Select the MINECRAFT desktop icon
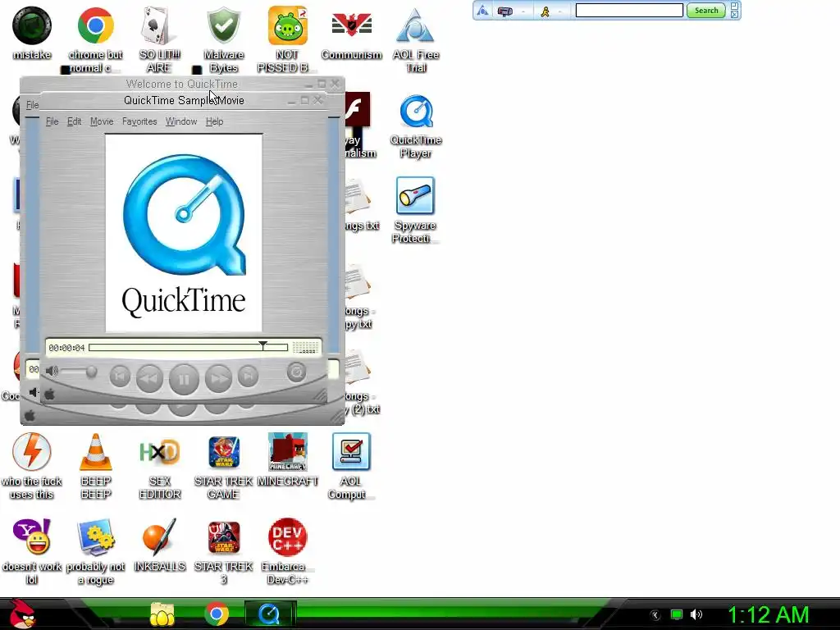The width and height of the screenshot is (840, 630). tap(288, 459)
